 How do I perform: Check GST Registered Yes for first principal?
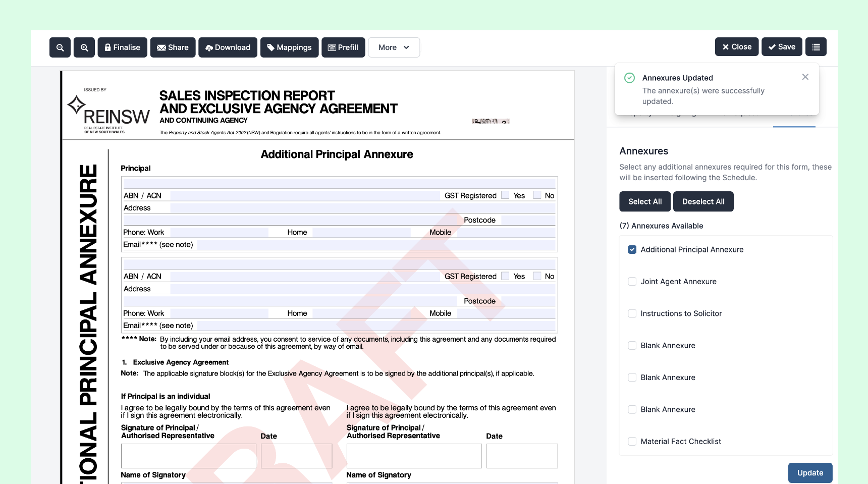(x=505, y=195)
